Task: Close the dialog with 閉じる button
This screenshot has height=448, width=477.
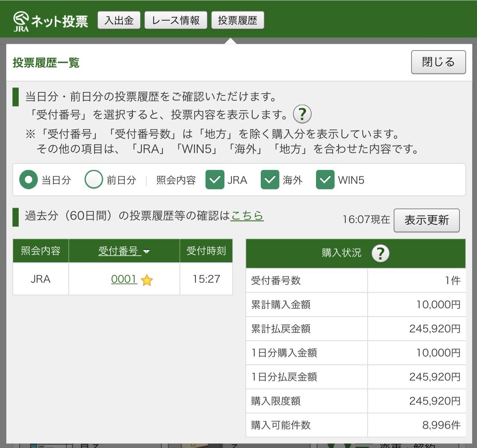Action: point(438,62)
